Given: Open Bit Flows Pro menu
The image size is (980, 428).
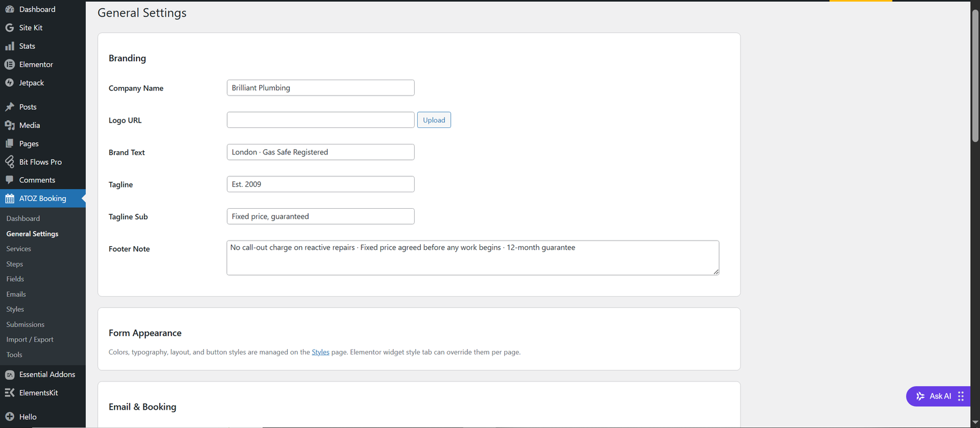Looking at the screenshot, I should tap(43, 162).
